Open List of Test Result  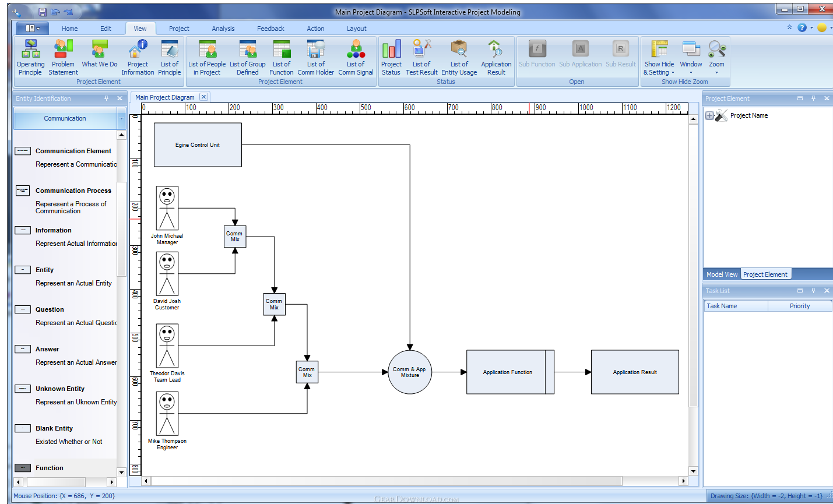[x=421, y=58]
